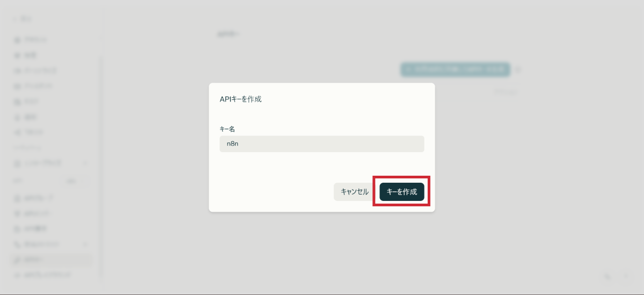Click the first sidebar item icon below back
The height and width of the screenshot is (295, 644).
[17, 40]
